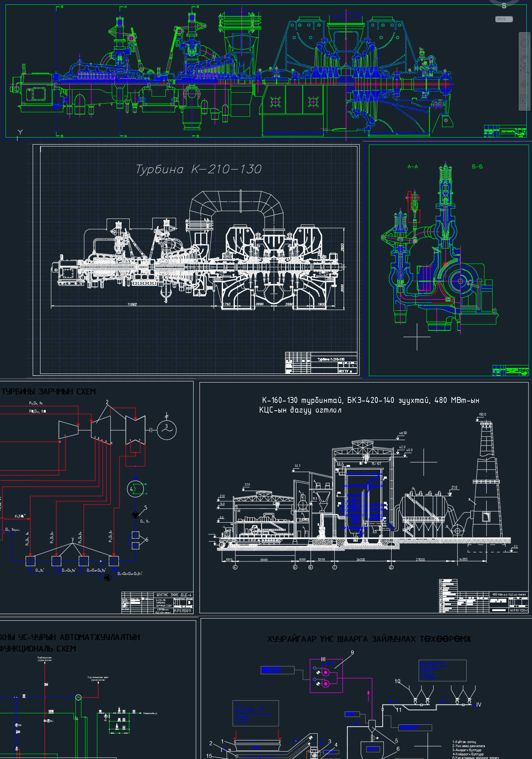This screenshot has width=532, height=759.
Task: Select the Zoom Extents tool
Action: [524, 69]
